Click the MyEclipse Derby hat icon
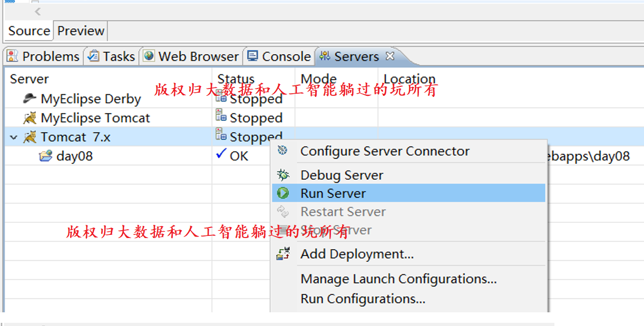The height and width of the screenshot is (326, 644). point(30,98)
